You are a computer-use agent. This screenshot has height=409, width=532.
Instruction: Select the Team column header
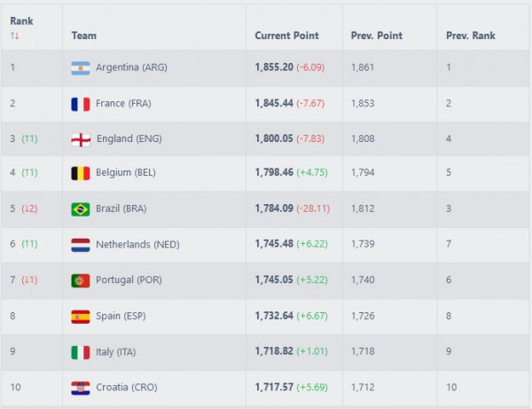pyautogui.click(x=84, y=35)
